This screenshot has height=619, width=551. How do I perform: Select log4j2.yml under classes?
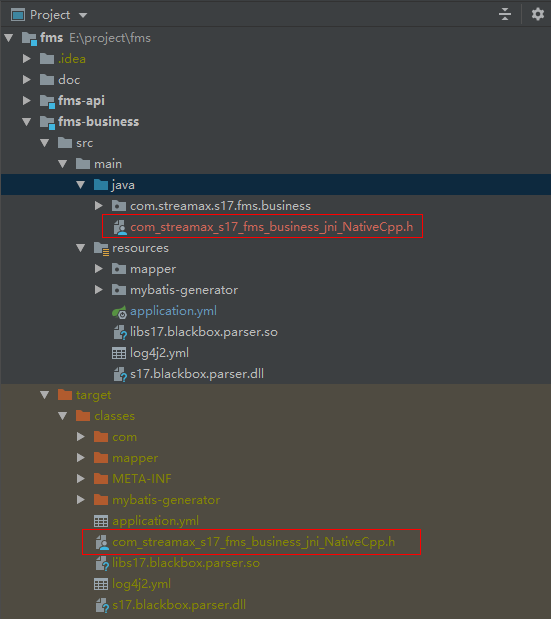coord(141,584)
